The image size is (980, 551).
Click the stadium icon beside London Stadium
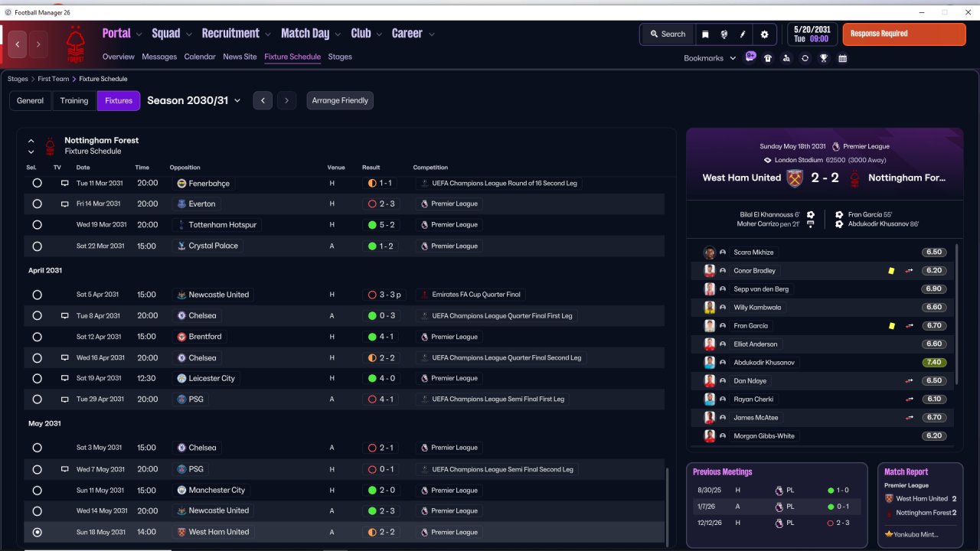click(x=767, y=161)
